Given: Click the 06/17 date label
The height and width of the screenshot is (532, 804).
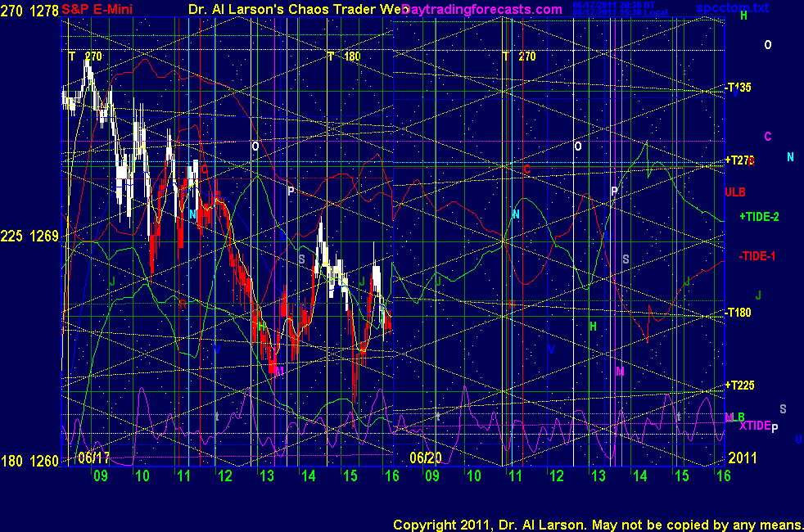Looking at the screenshot, I should point(94,458).
